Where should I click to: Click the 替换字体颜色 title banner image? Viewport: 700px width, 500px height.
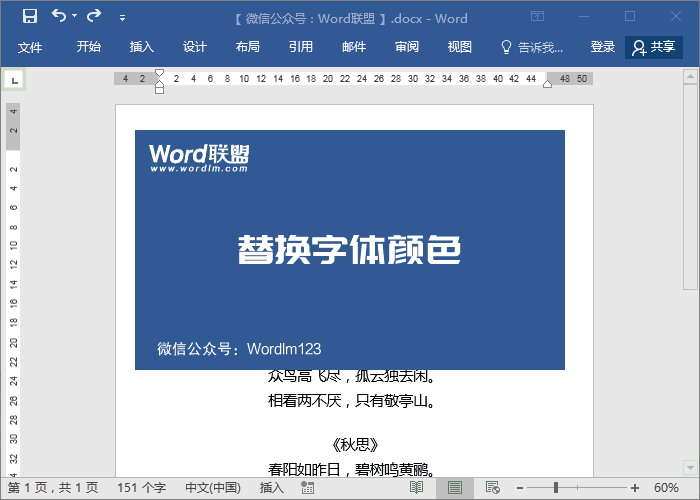(x=350, y=250)
